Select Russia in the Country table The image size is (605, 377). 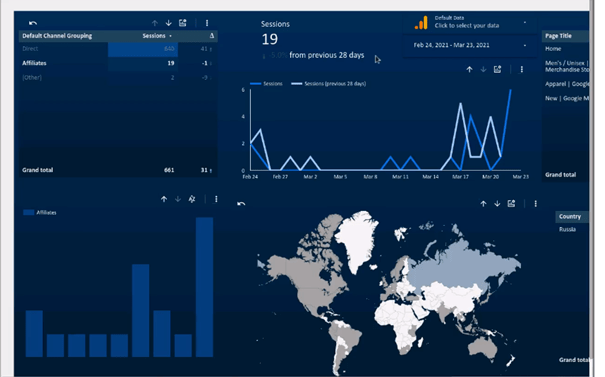567,229
